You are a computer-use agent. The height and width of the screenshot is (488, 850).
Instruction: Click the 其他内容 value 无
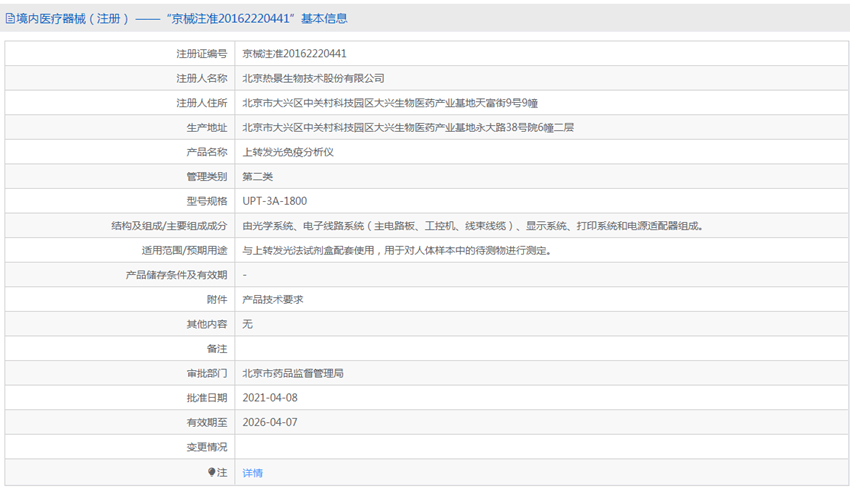click(248, 324)
